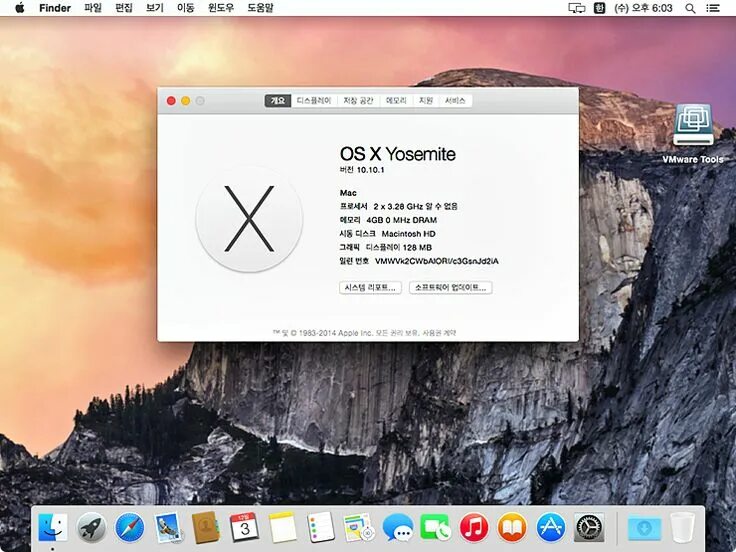Open Contacts book icon in Dock

tap(206, 528)
